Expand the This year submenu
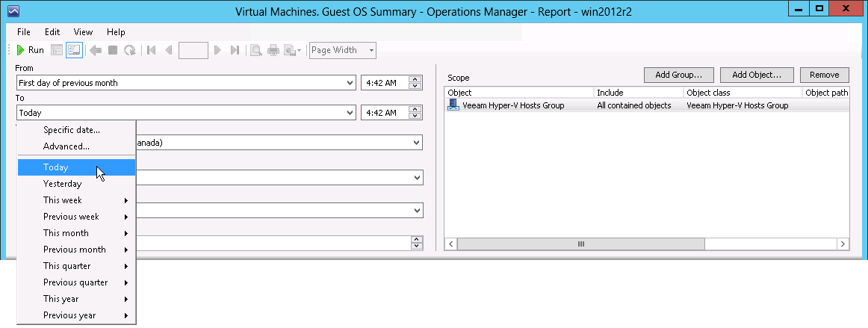Image resolution: width=868 pixels, height=328 pixels. [x=76, y=299]
